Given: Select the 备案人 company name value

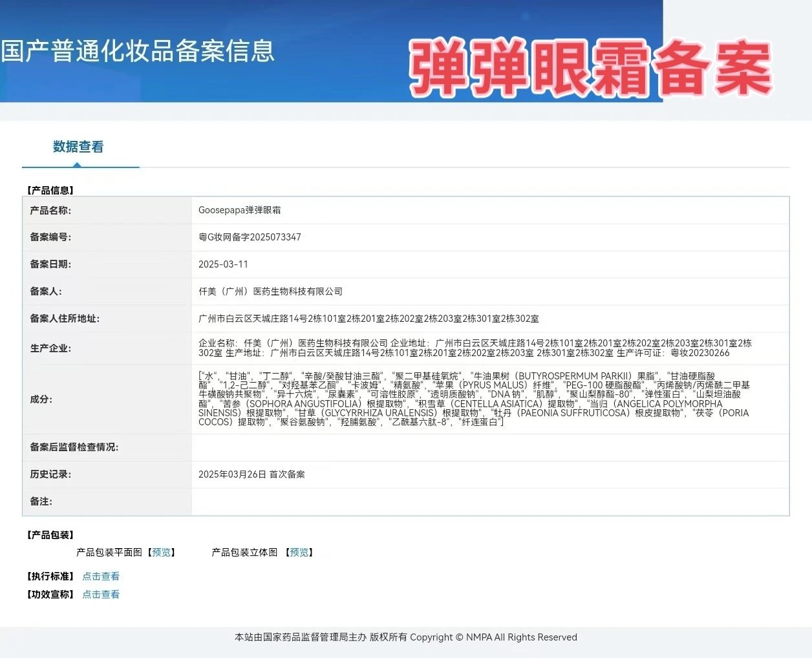Looking at the screenshot, I should click(270, 292).
